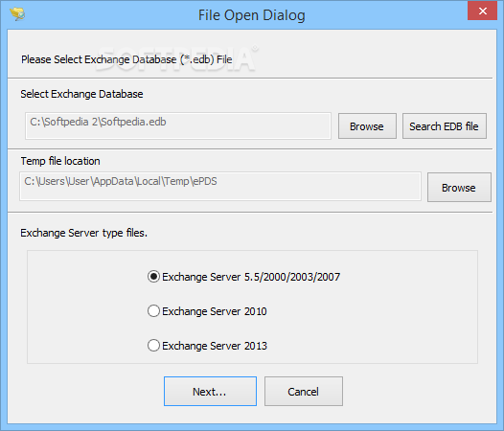The width and height of the screenshot is (504, 431).
Task: Browse for the temp file location
Action: pyautogui.click(x=459, y=188)
